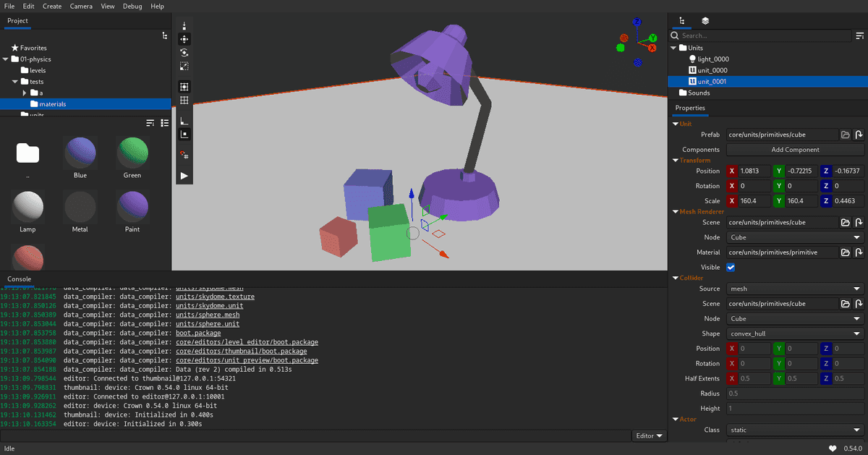This screenshot has height=455, width=868.
Task: Enable the magnet grid snapping toggle
Action: coord(184,155)
